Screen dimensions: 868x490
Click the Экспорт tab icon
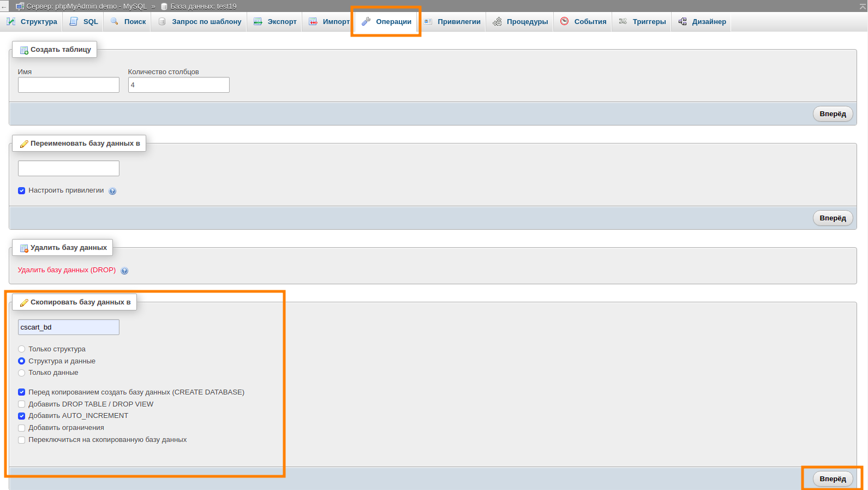tap(258, 22)
